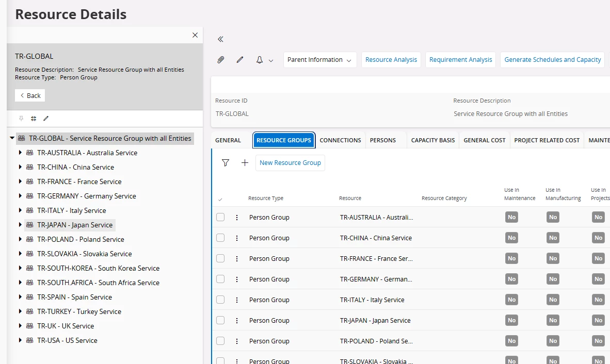This screenshot has height=364, width=610.
Task: Tick the checkbox for the TR-CHINA row
Action: coord(220,238)
